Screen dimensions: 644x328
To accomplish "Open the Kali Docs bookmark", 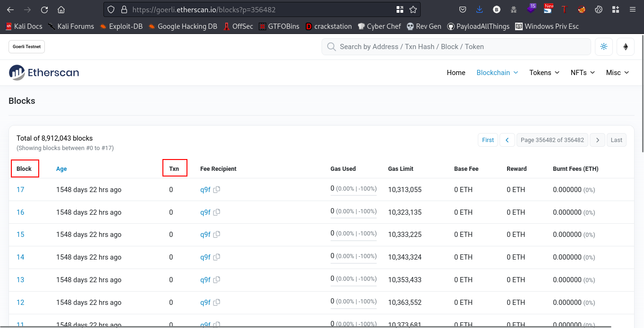I will [24, 26].
